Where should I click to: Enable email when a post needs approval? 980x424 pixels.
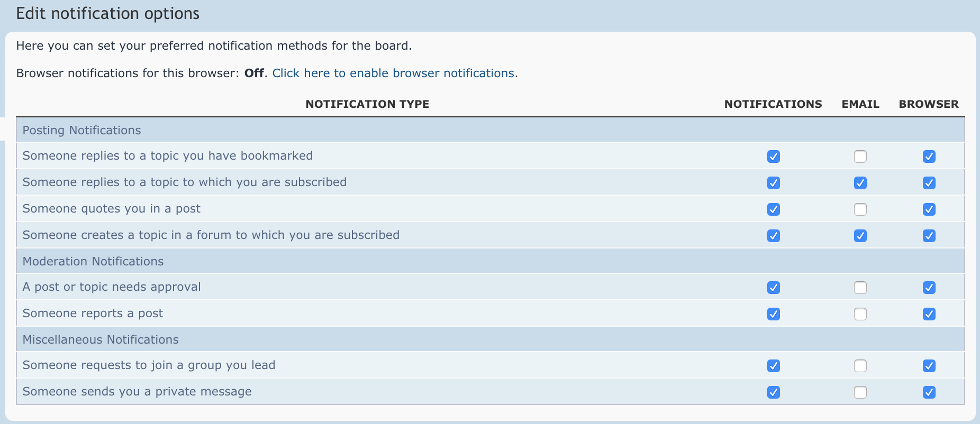pos(860,288)
